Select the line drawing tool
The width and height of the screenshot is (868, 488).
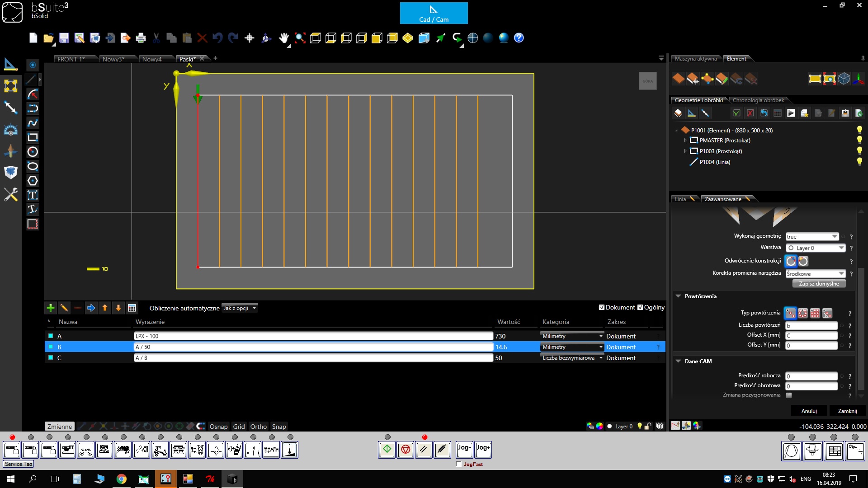tap(31, 80)
